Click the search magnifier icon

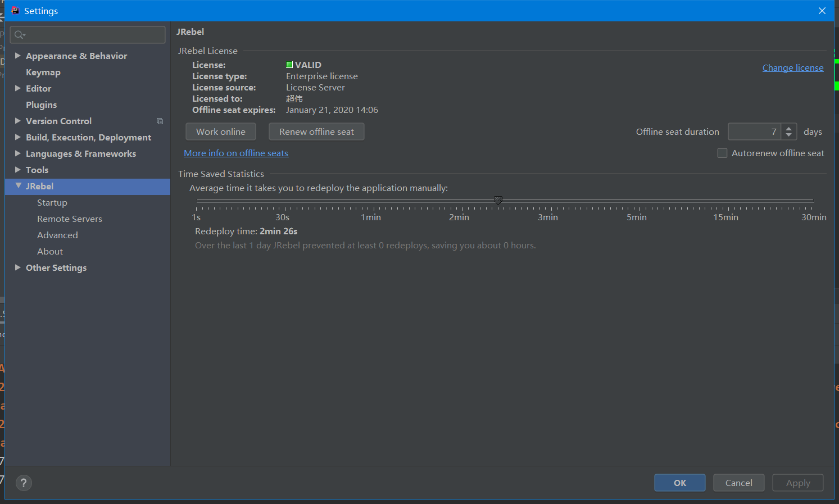20,35
